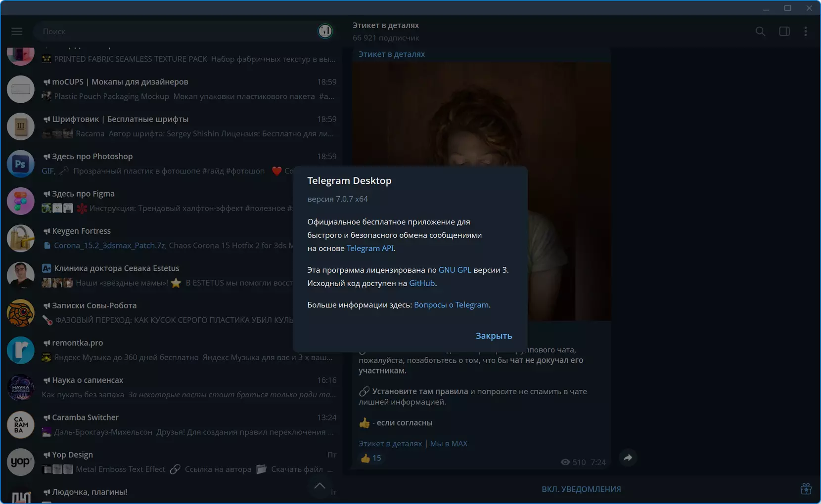821x504 pixels.
Task: Click the gift icon at bottom right
Action: coord(806,489)
